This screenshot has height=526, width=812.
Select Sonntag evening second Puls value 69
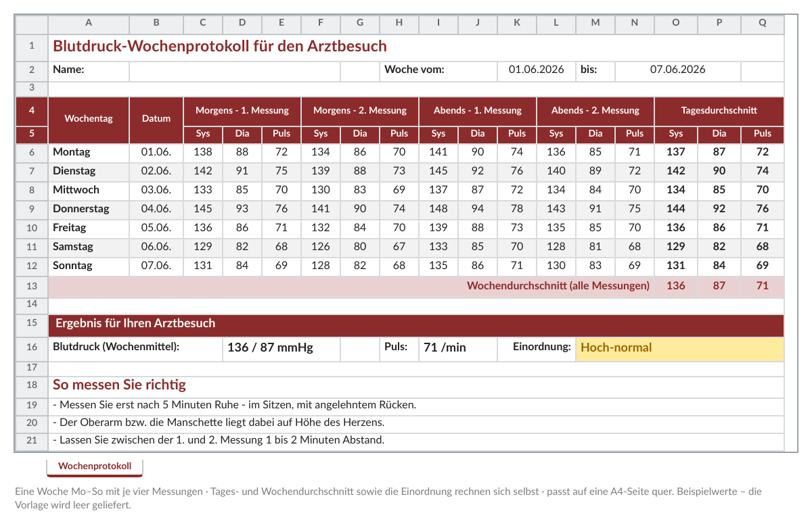coord(635,266)
